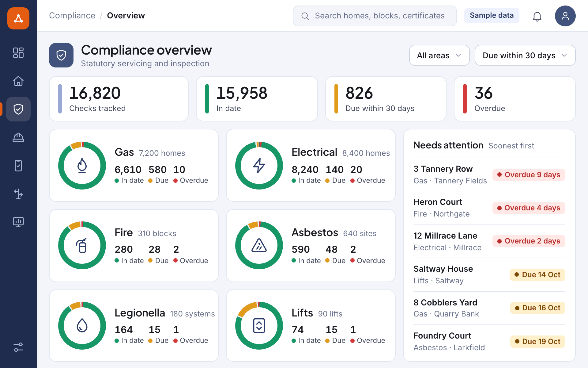Click the Overview breadcrumb

tap(126, 16)
